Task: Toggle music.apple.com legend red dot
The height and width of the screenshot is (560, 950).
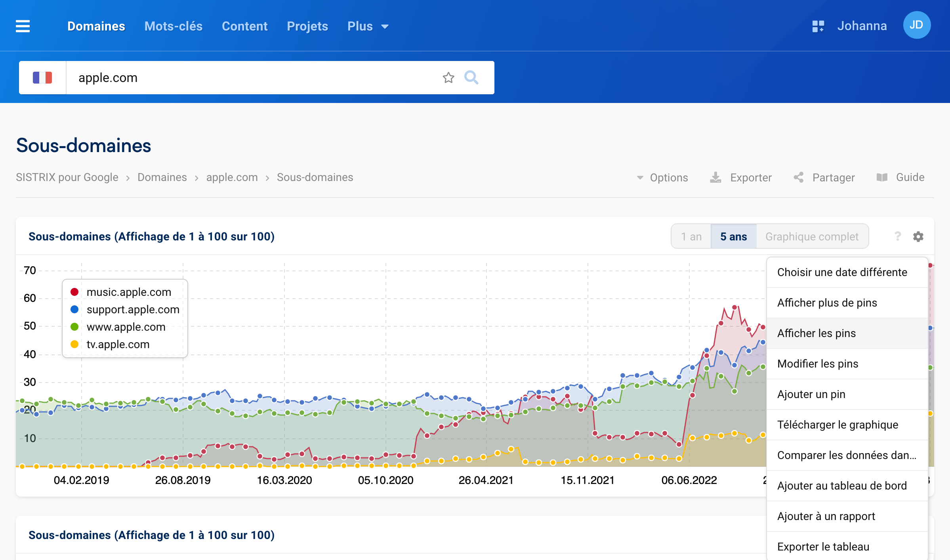Action: [74, 292]
